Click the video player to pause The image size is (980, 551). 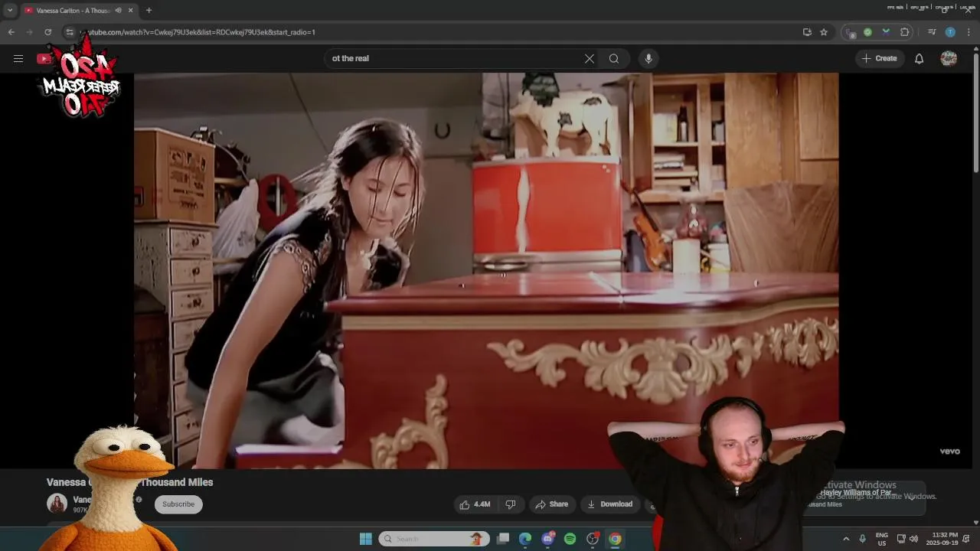pos(486,271)
